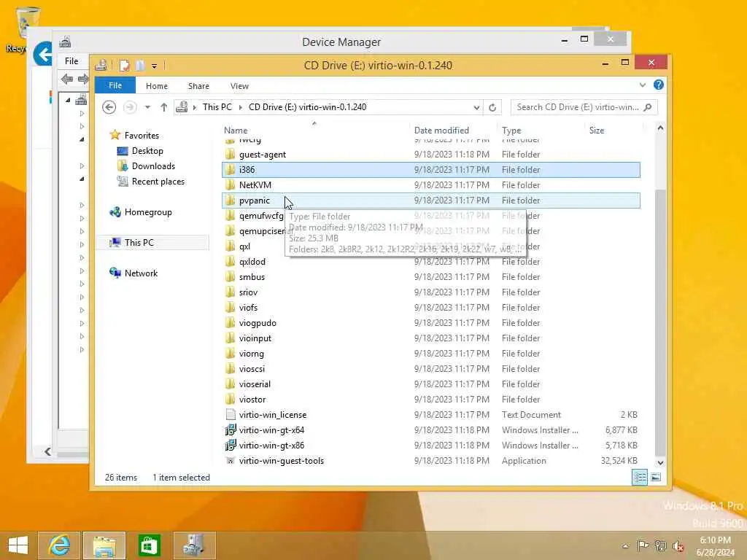
Task: Select the vioscsi folder
Action: (430, 368)
